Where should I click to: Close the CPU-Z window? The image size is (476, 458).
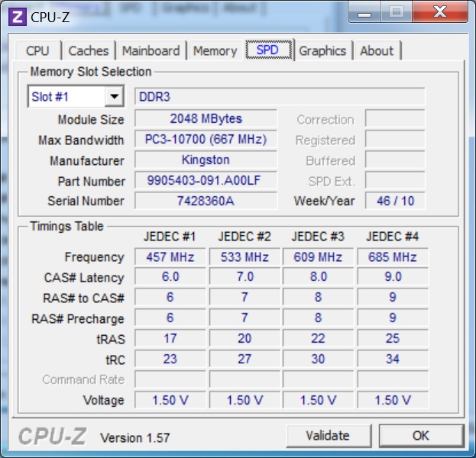coord(440,13)
